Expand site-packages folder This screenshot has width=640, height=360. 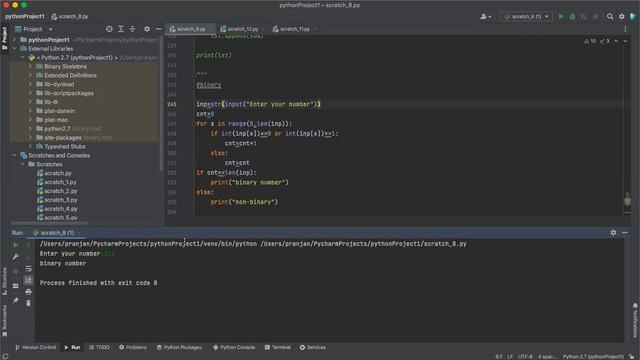click(x=31, y=138)
